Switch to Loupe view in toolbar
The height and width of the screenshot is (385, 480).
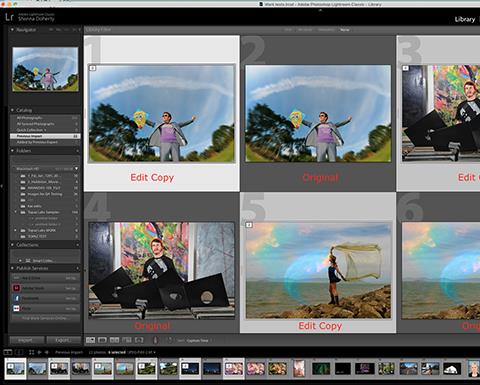tap(102, 340)
